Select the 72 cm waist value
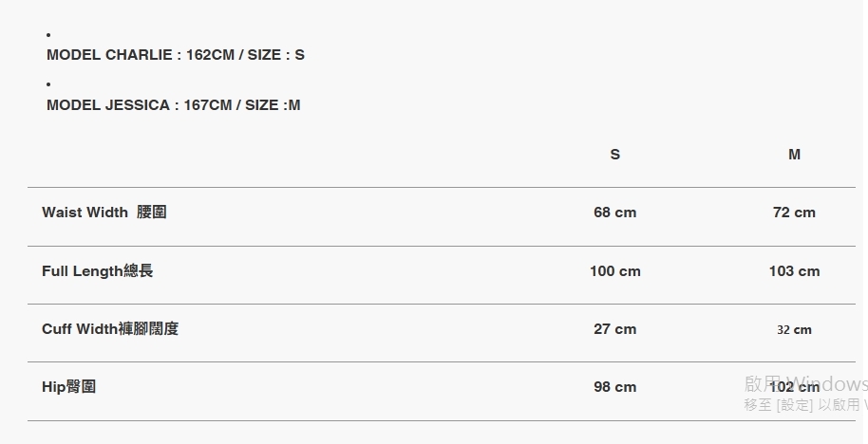 pos(794,213)
